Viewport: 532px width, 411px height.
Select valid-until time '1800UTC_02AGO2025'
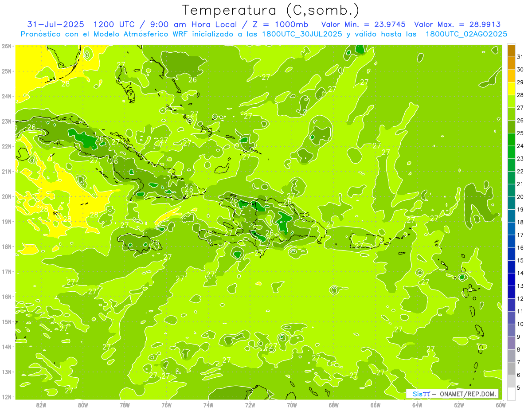466,34
